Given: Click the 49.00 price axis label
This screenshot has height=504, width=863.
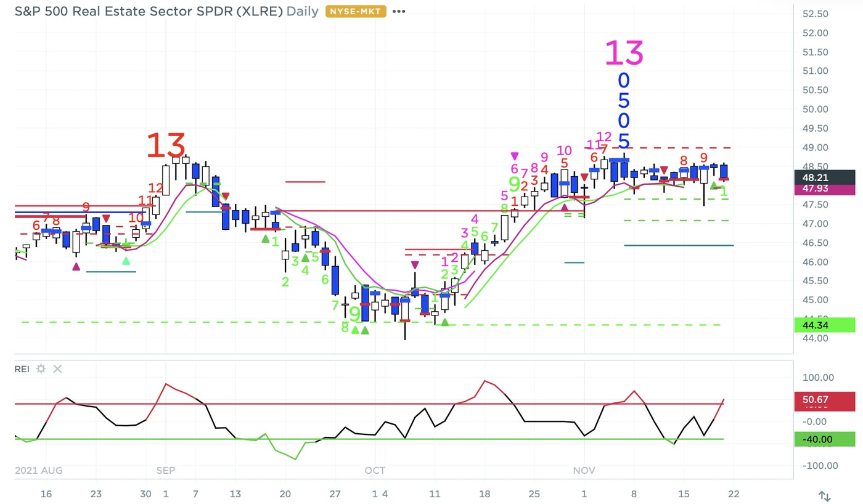Looking at the screenshot, I should point(814,148).
